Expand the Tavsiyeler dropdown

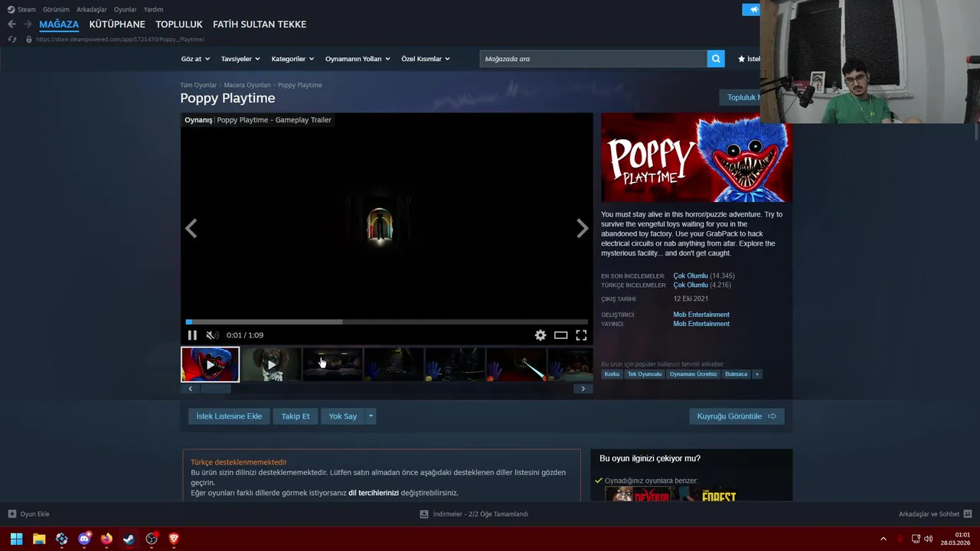coord(240,59)
